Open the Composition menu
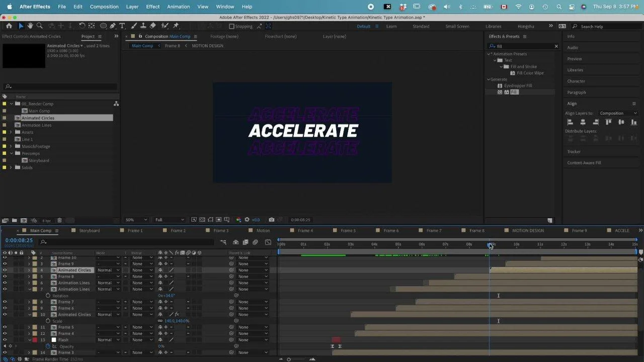 [104, 7]
